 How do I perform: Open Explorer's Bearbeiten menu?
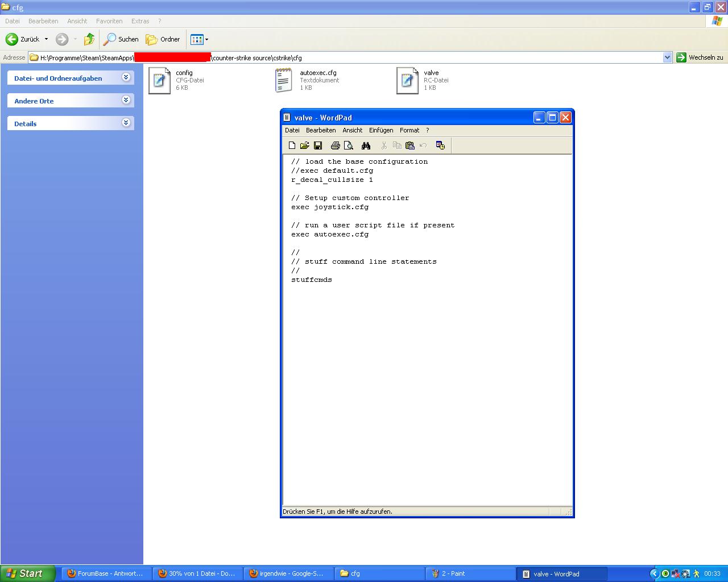(43, 21)
